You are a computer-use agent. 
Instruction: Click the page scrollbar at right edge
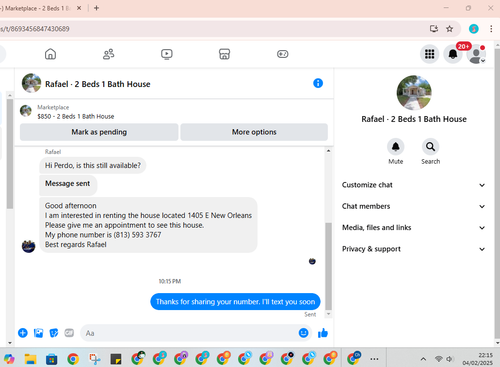[497, 193]
